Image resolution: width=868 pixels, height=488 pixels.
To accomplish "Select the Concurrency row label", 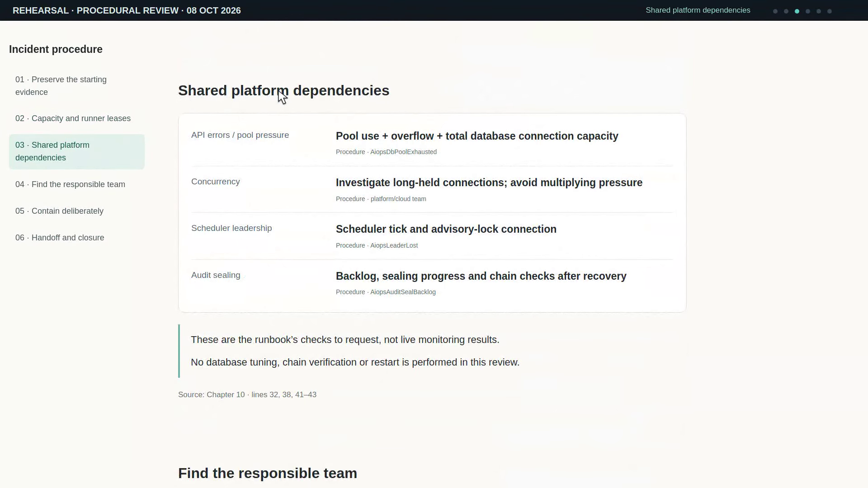I will tap(216, 182).
